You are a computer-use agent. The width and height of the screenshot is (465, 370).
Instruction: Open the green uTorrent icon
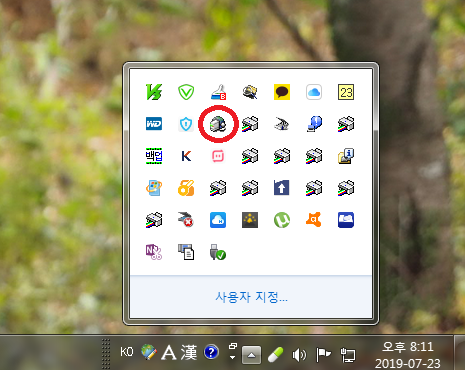click(282, 220)
